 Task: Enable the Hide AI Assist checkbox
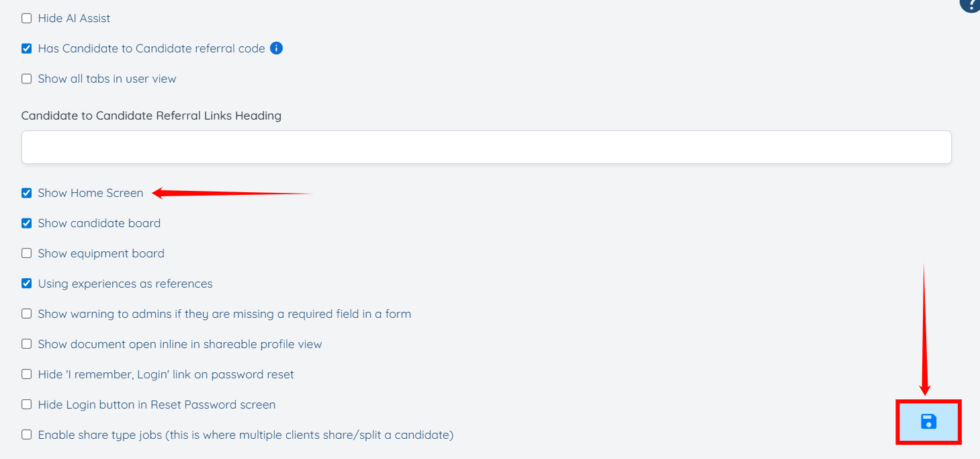point(27,18)
